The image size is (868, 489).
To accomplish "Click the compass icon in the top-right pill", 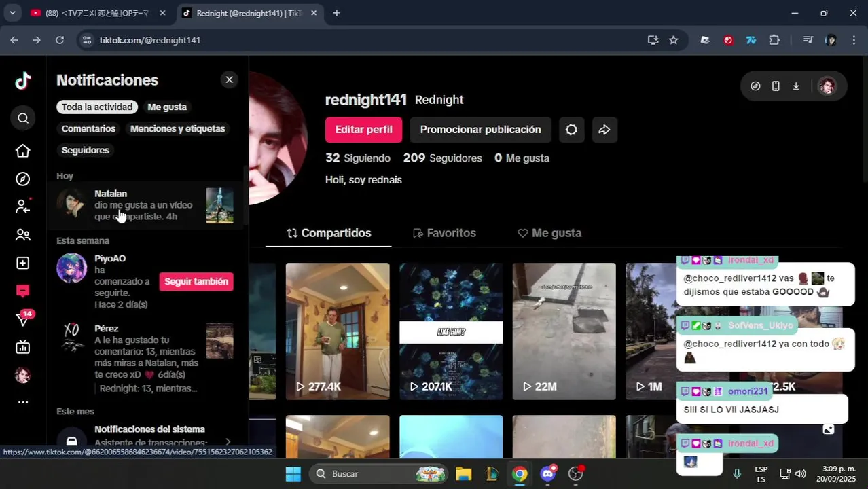I will click(x=755, y=86).
